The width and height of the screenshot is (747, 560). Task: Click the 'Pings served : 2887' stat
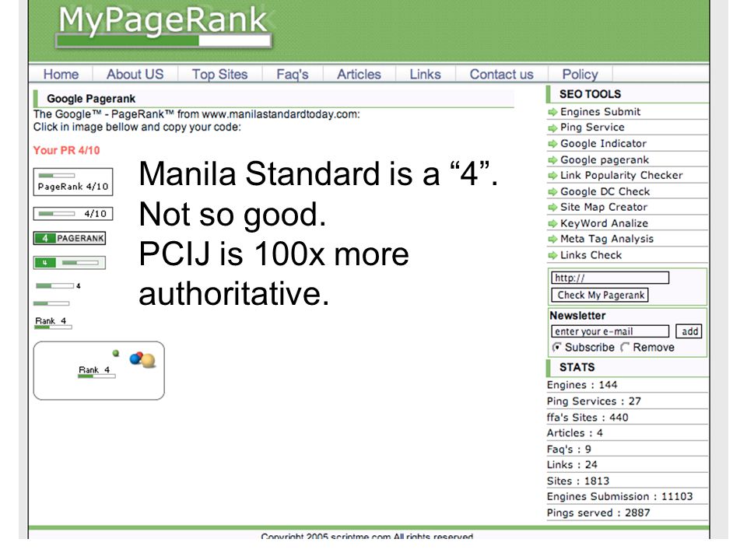coord(598,513)
